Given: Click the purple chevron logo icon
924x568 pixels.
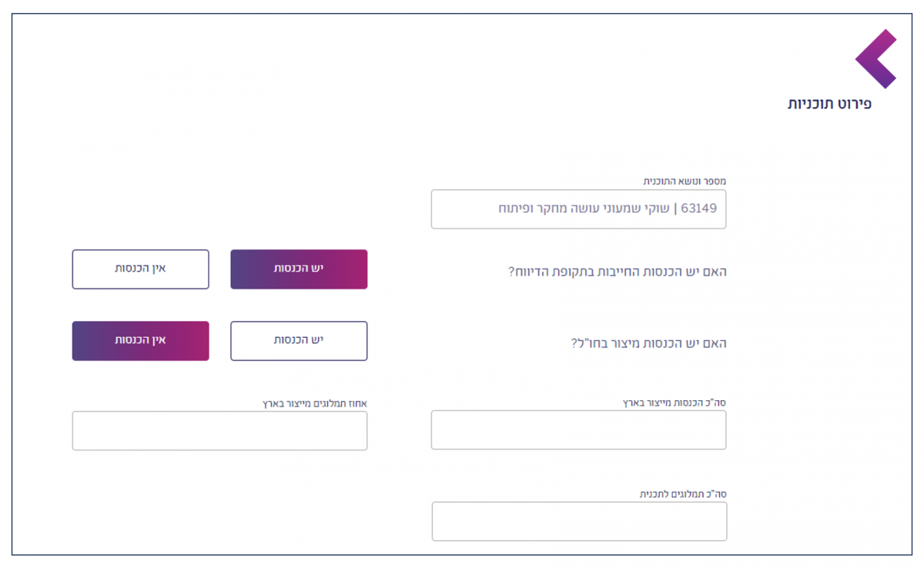Looking at the screenshot, I should click(876, 58).
